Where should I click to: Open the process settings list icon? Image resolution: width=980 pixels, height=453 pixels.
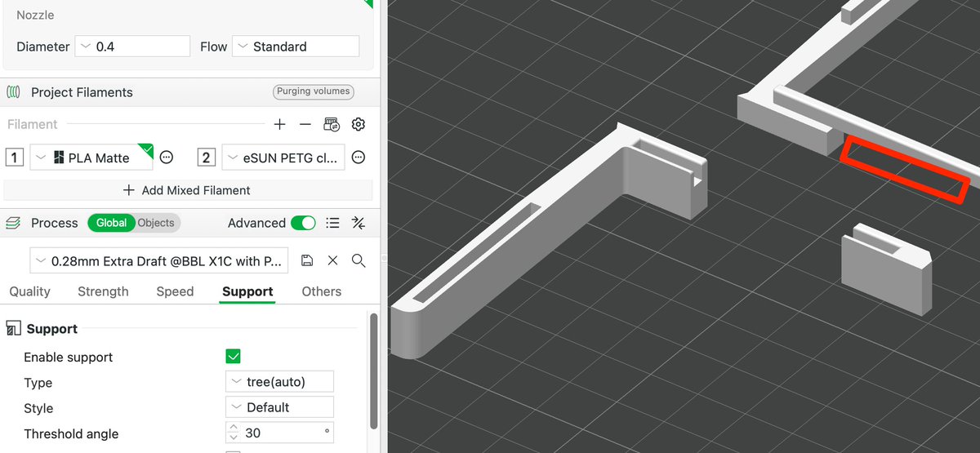332,223
